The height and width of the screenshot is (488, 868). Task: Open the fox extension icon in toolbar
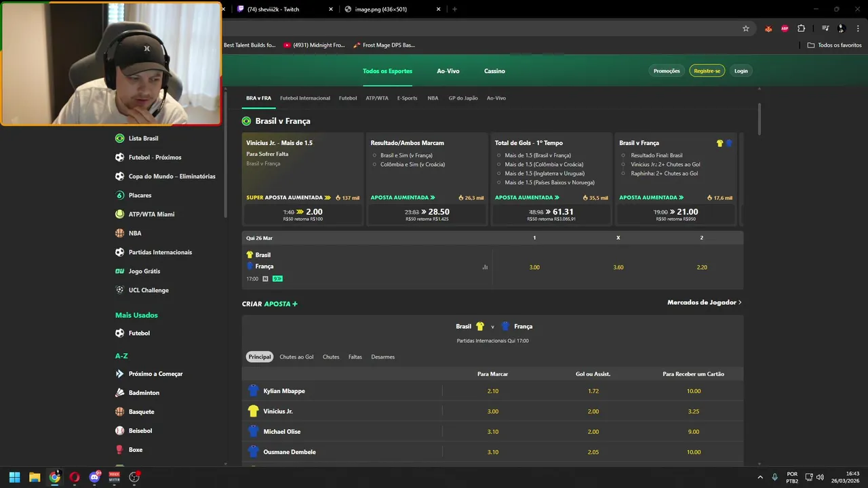768,28
